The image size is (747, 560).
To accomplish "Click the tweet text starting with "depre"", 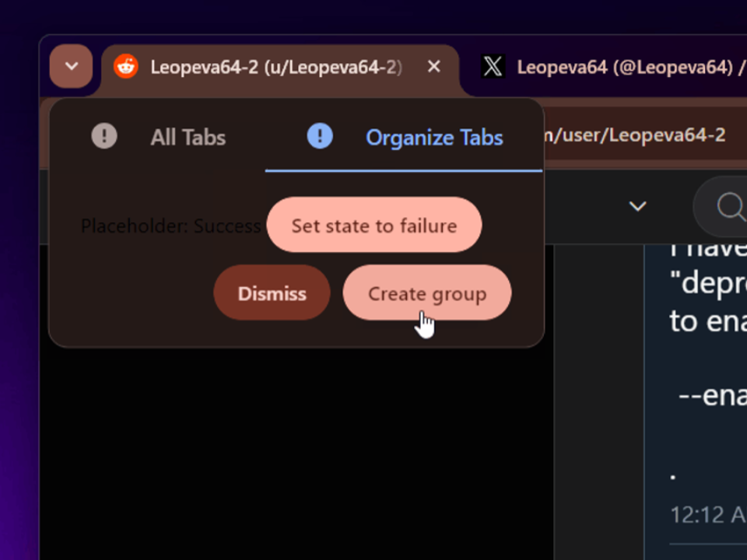I will coord(708,284).
